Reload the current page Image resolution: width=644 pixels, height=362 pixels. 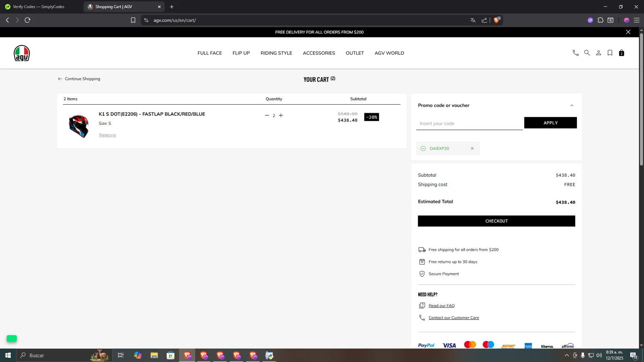[27, 20]
